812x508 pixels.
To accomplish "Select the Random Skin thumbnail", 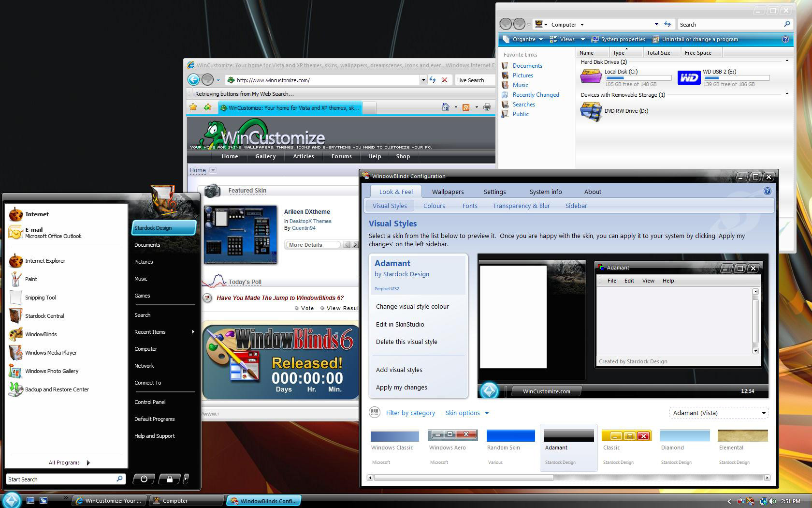I will [510, 435].
